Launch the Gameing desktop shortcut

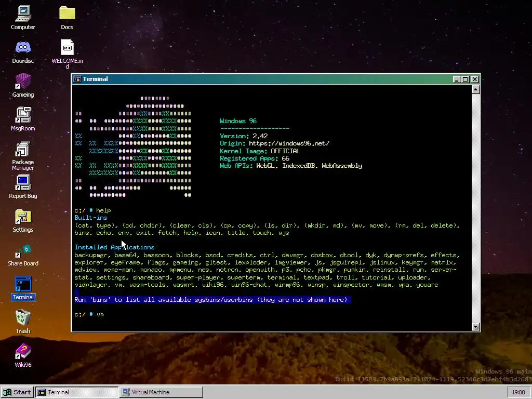point(23,85)
